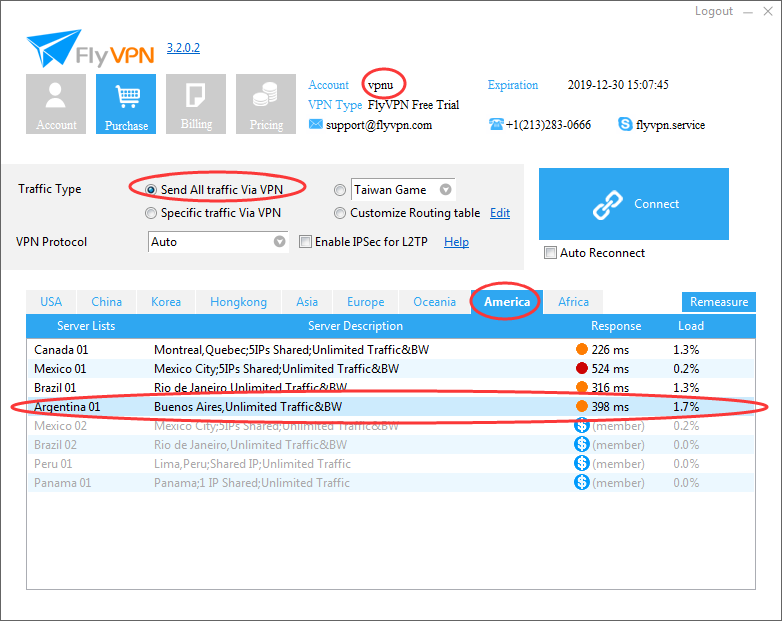
Task: Toggle the Auto Reconnect checkbox
Action: pyautogui.click(x=550, y=253)
